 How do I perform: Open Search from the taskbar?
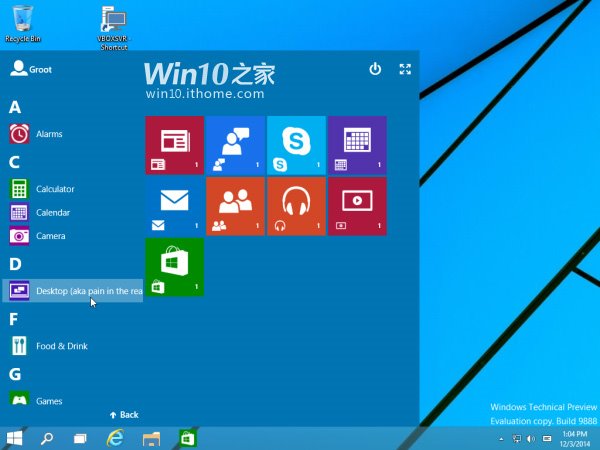click(x=47, y=439)
